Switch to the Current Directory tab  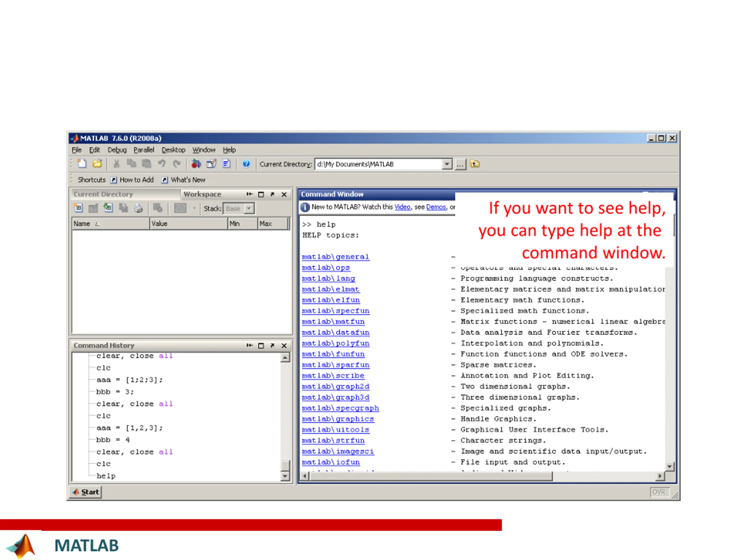pos(125,195)
